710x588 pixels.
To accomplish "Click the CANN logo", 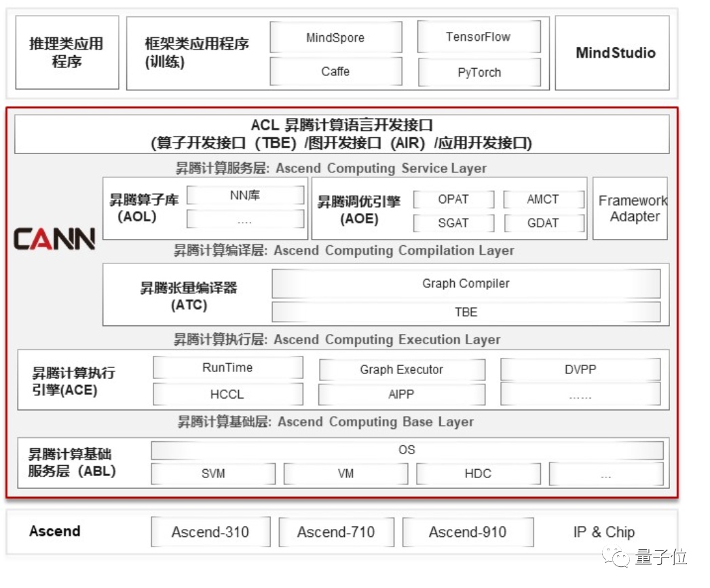I will click(54, 238).
